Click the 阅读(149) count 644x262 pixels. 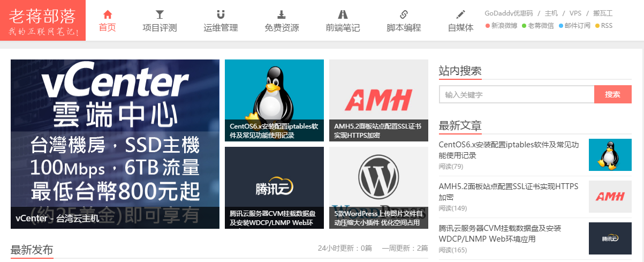pos(453,208)
